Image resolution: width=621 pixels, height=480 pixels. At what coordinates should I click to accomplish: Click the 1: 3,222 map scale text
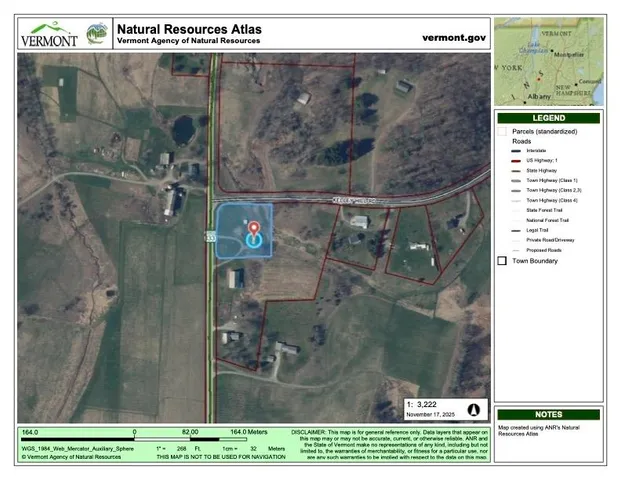(422, 404)
